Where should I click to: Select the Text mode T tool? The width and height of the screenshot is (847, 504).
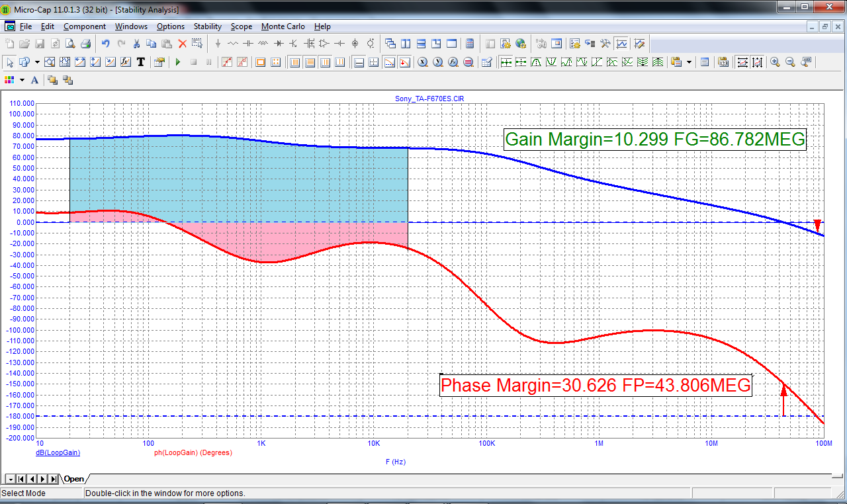coord(140,62)
